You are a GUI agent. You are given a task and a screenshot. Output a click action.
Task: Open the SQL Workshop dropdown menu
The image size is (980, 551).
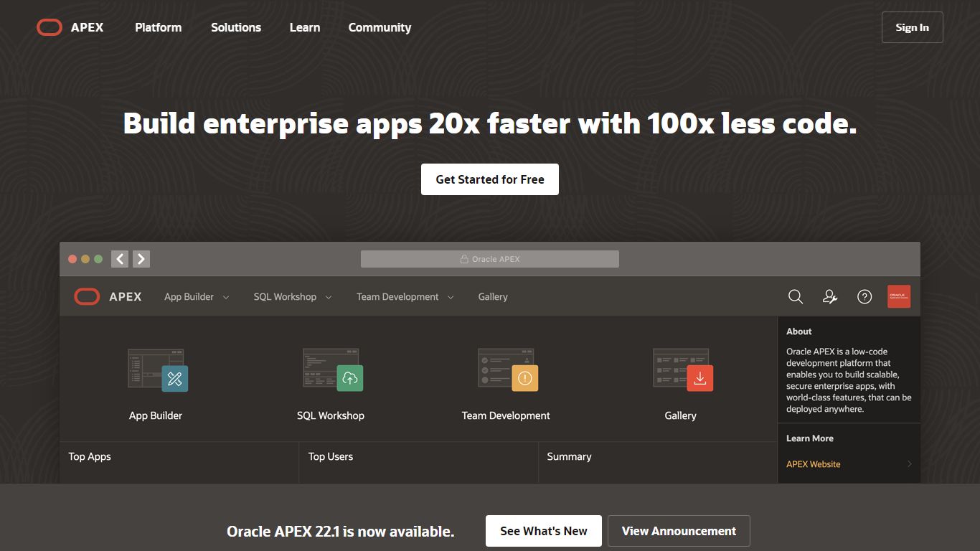pos(293,296)
